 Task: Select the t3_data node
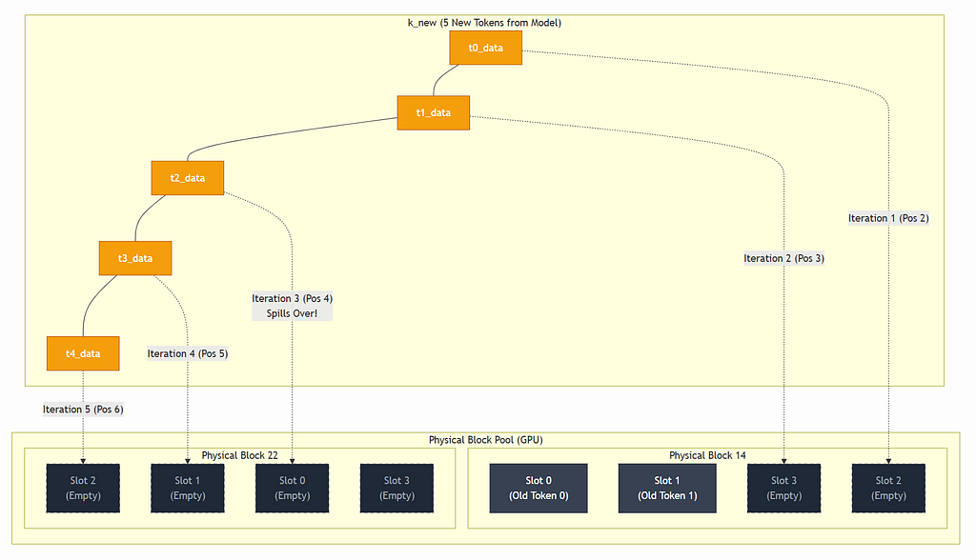pyautogui.click(x=135, y=258)
